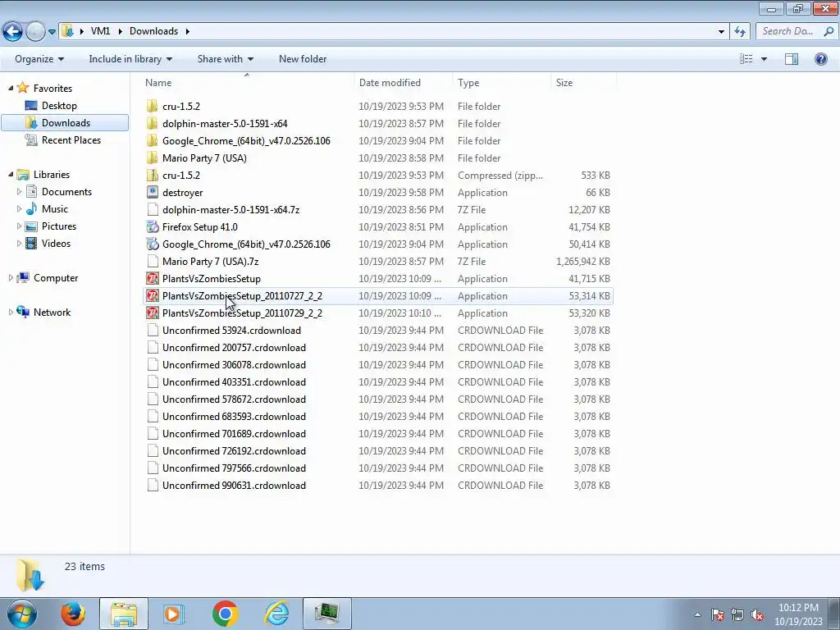The height and width of the screenshot is (630, 840).
Task: Open the address bar history dropdown
Action: pos(721,32)
